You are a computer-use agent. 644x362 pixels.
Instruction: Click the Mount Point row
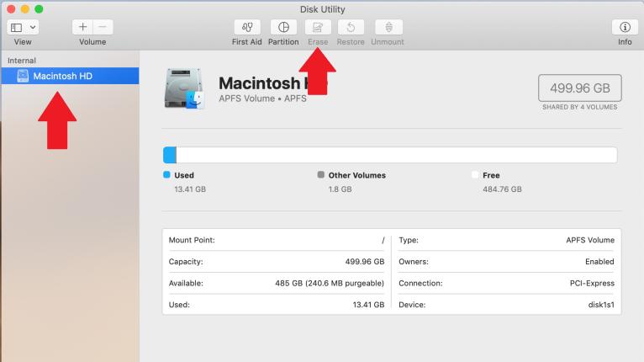(x=277, y=240)
